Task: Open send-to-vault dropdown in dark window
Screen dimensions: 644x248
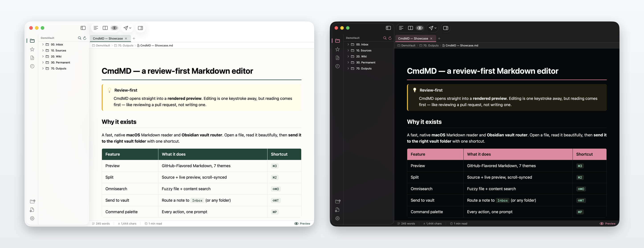Action: (x=433, y=28)
